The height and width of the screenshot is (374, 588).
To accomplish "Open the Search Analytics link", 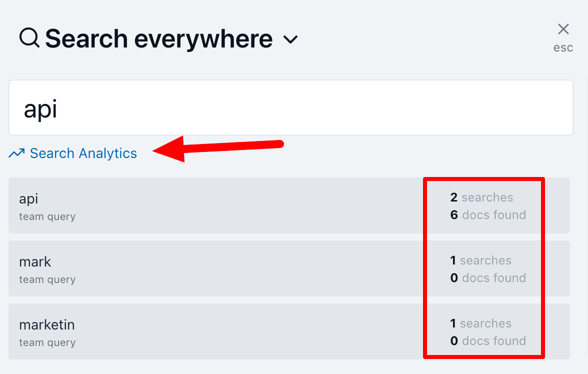I will click(x=83, y=153).
